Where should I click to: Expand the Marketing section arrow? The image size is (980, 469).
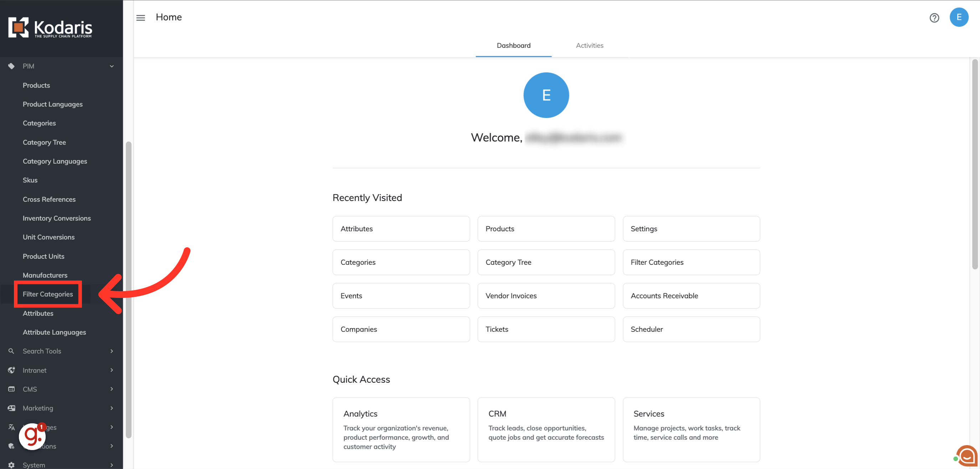[112, 408]
